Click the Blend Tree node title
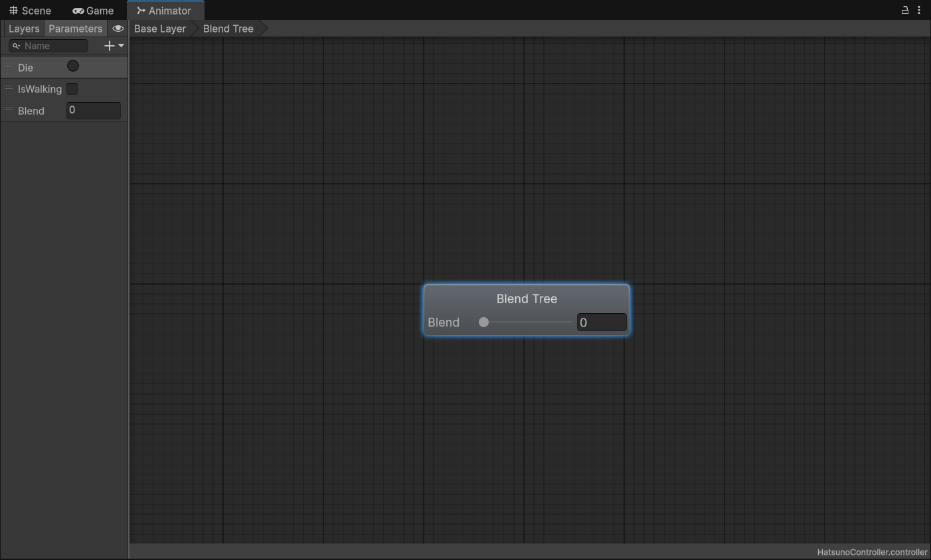Image resolution: width=931 pixels, height=560 pixels. [527, 299]
